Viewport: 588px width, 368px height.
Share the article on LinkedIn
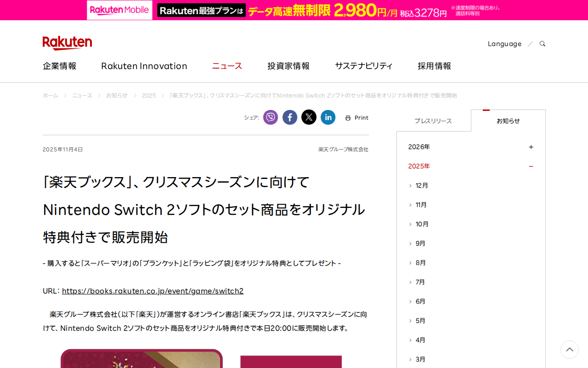click(328, 117)
